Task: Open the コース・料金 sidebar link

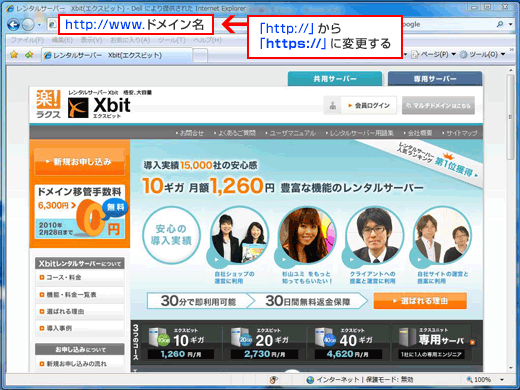Action: [x=80, y=277]
